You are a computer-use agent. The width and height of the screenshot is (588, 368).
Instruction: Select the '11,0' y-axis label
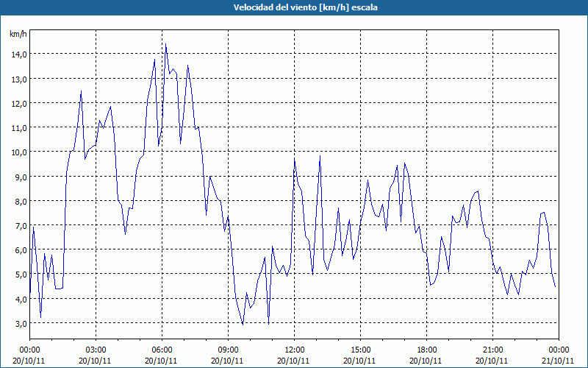click(19, 127)
